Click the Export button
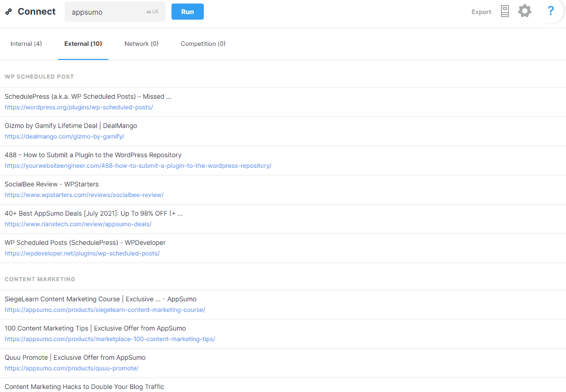566x392 pixels. [481, 12]
